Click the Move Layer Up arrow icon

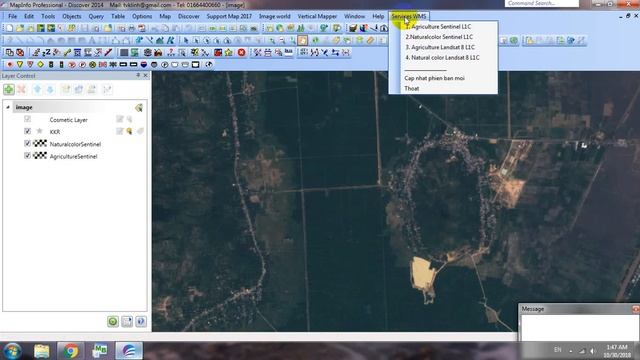(x=37, y=89)
